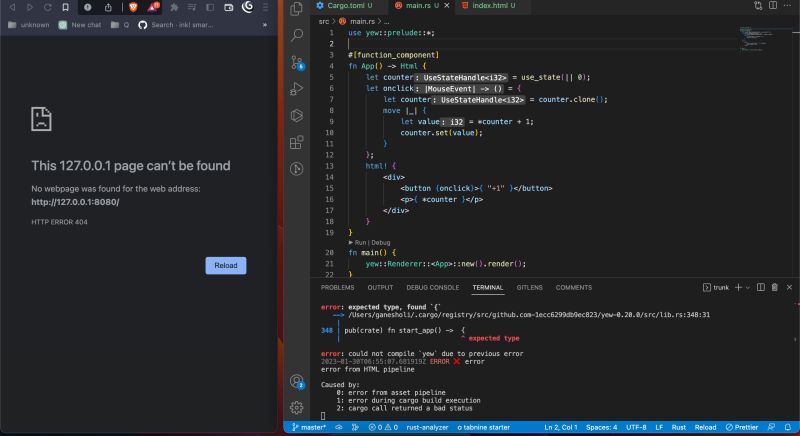Screen dimensions: 800x436
Task: Open the browser hamburger menu
Action: click(265, 7)
